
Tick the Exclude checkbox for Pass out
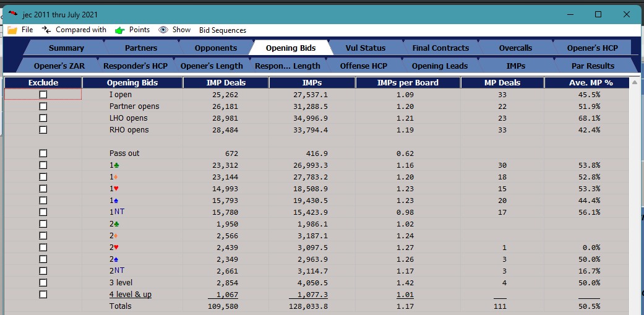tap(43, 153)
